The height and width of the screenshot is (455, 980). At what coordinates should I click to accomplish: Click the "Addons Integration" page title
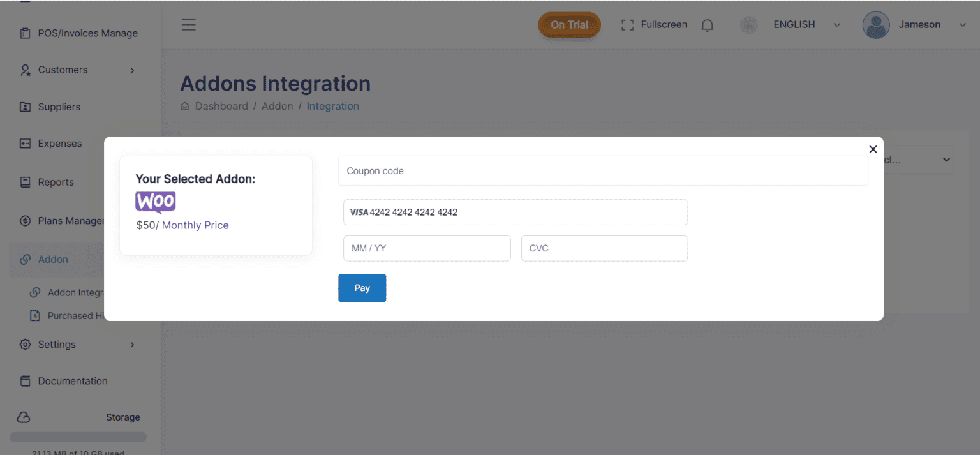coord(275,84)
